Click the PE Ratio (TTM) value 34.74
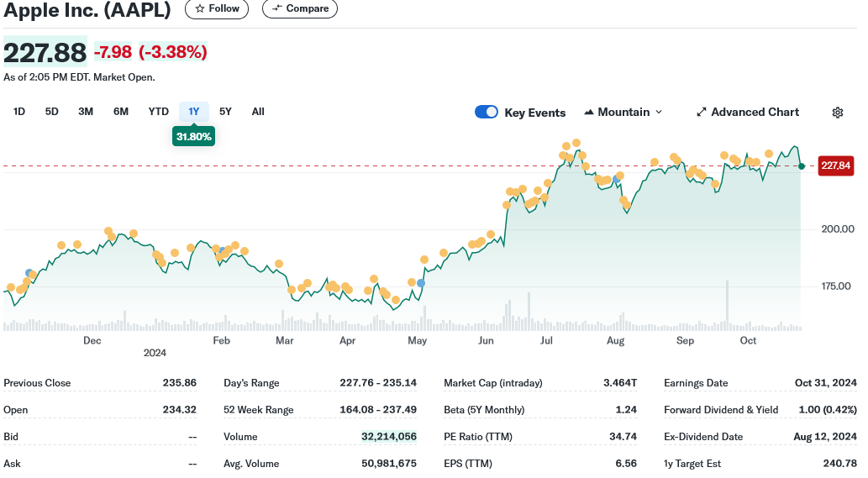This screenshot has width=868, height=478. tap(623, 437)
